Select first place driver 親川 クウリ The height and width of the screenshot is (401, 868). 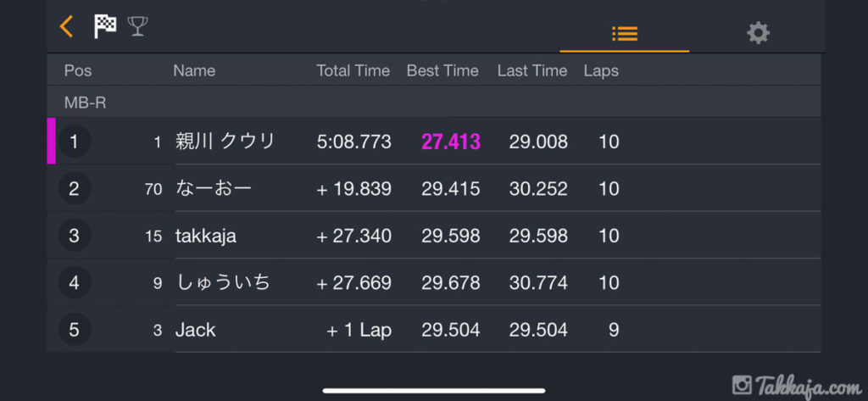pyautogui.click(x=225, y=142)
